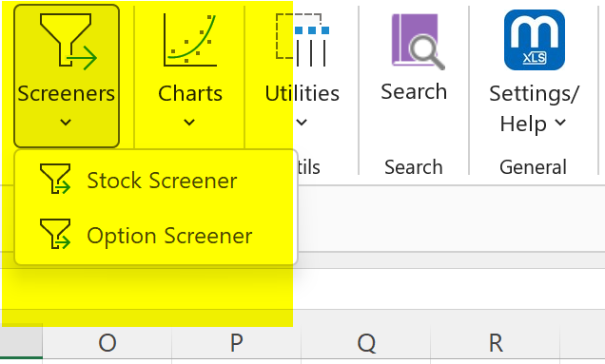Click the Settings/Help XLS logo icon
Screen dimensions: 605x364
pyautogui.click(x=535, y=40)
